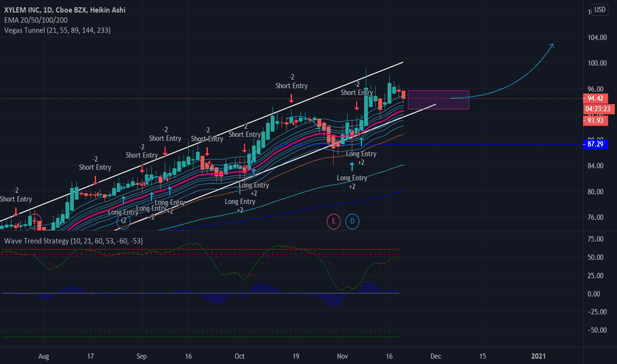Click the EMA 20/50/100/200 indicator legend
Image resolution: width=617 pixels, height=364 pixels.
[x=36, y=20]
